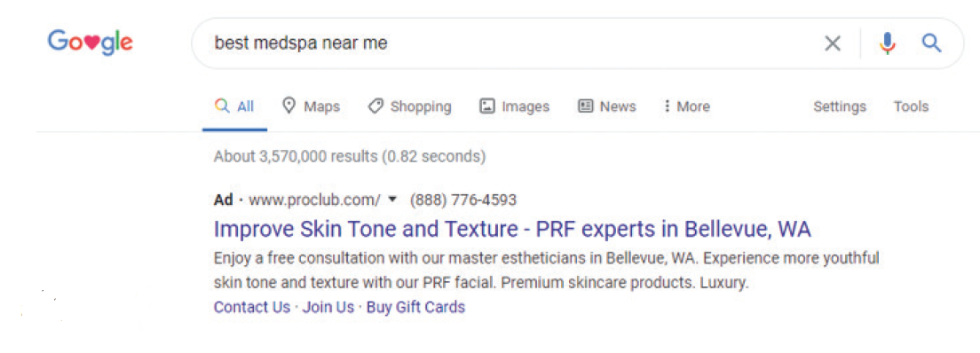Click the News newspaper icon
Viewport: 980px width, 353px height.
click(x=586, y=106)
